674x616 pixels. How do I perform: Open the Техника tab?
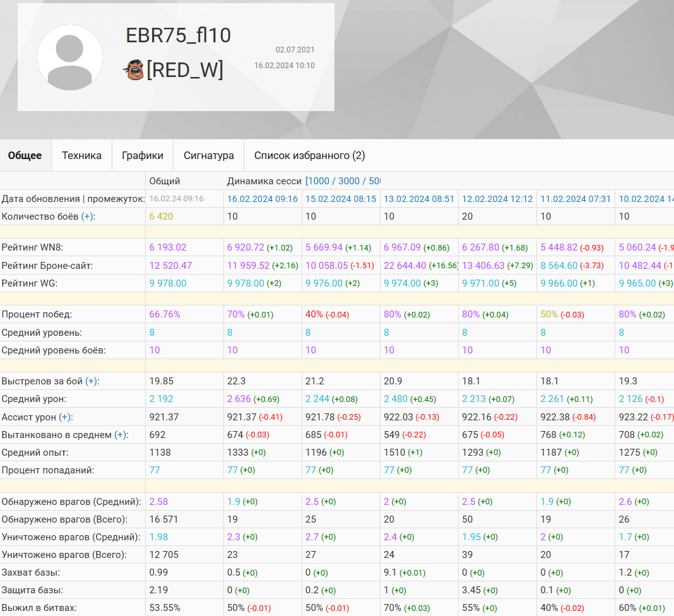click(81, 155)
